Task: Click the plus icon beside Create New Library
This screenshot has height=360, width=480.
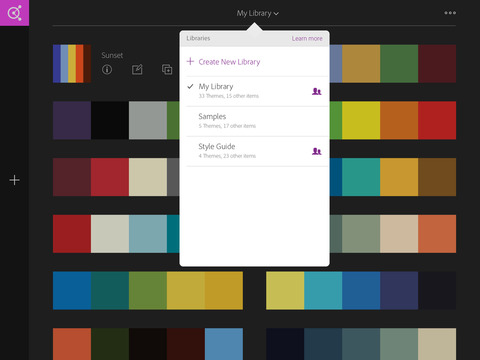Action: [190, 61]
